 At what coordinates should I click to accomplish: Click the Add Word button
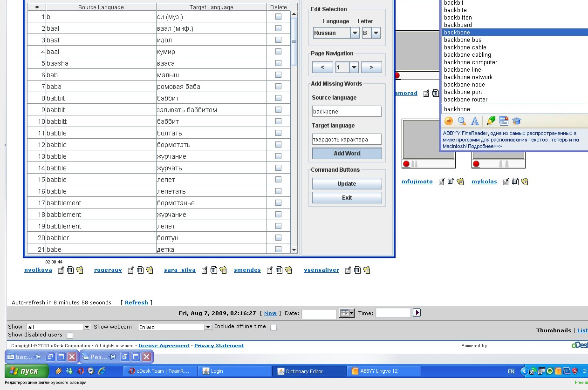pyautogui.click(x=347, y=154)
